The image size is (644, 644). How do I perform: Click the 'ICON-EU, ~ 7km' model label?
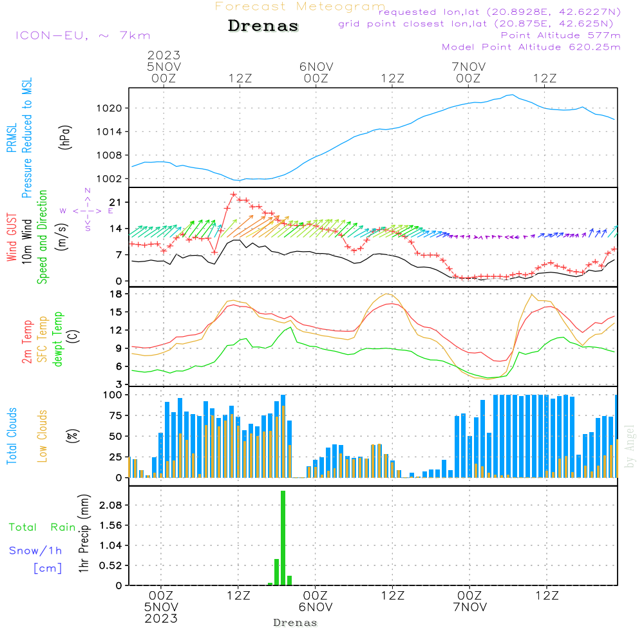click(x=83, y=35)
